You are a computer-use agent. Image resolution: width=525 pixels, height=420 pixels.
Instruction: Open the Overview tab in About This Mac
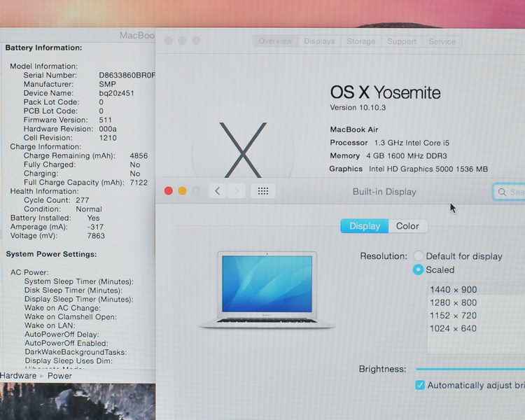click(x=275, y=41)
